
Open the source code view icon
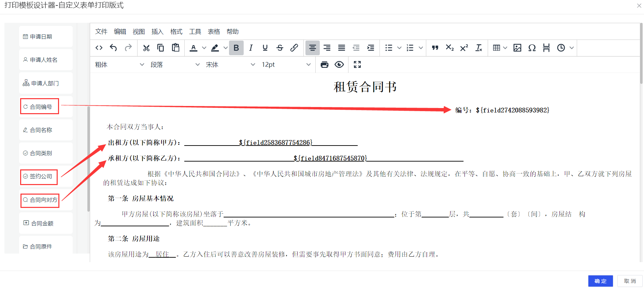click(99, 48)
